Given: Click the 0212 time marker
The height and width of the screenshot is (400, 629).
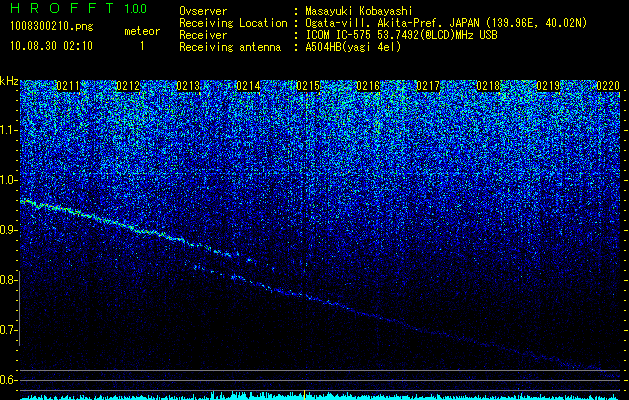Looking at the screenshot, I should [128, 86].
